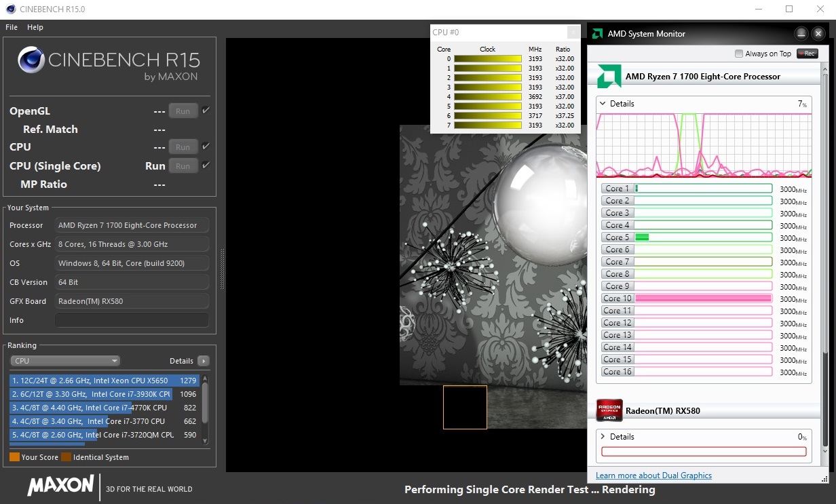Click the AMD logo beside Ryzen 7 1700
Screen dimensions: 836x504
pos(609,77)
